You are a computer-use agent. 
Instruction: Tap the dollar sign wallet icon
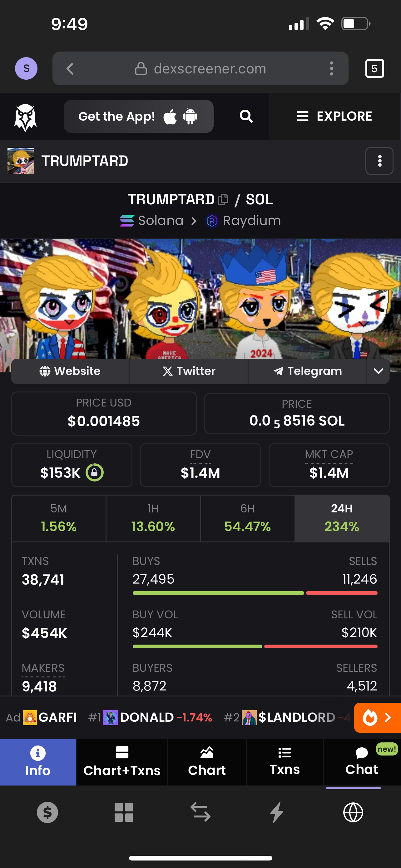(x=47, y=812)
